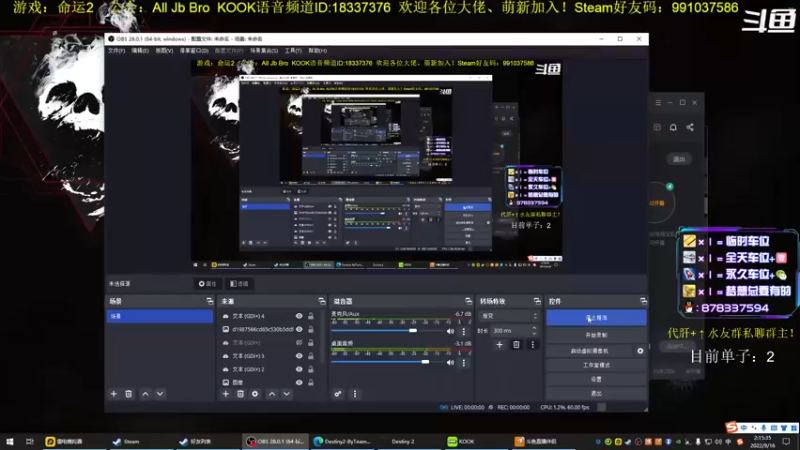This screenshot has height=450, width=800.
Task: Undock the Scenes panel
Action: point(210,302)
